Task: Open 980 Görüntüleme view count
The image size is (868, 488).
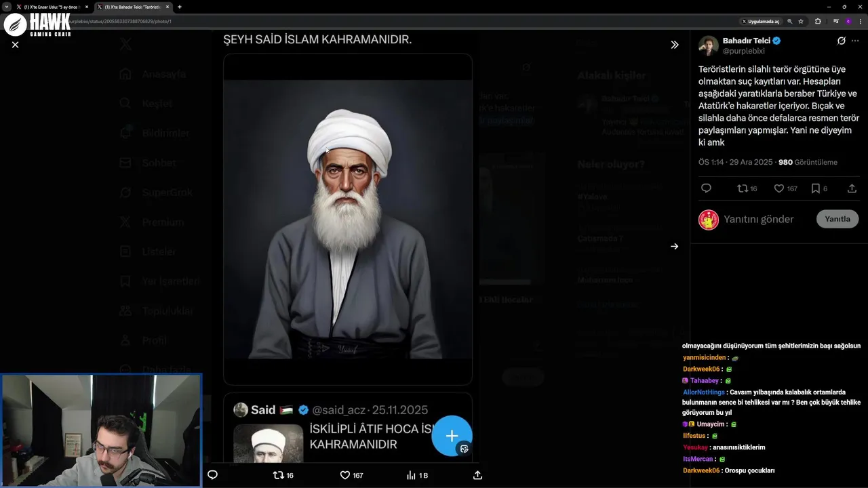Action: pyautogui.click(x=808, y=163)
